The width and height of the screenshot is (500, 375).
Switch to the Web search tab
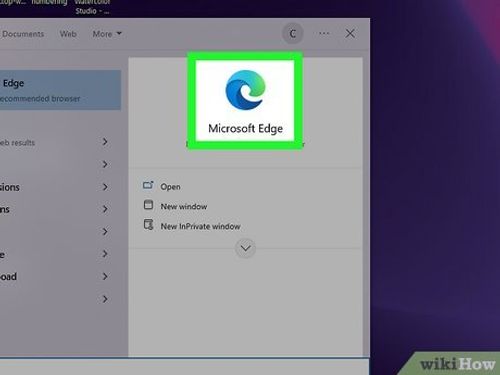tap(68, 34)
